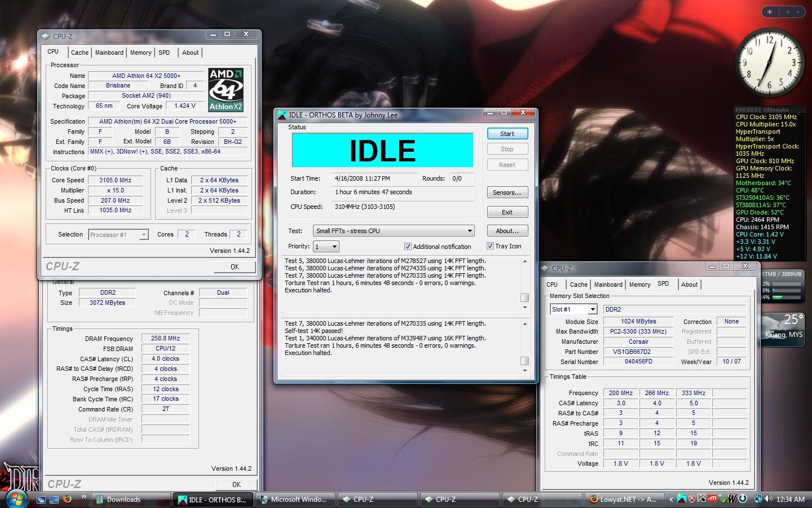This screenshot has width=812, height=508.
Task: Toggle the Tray Icon checkbox
Action: pyautogui.click(x=490, y=246)
